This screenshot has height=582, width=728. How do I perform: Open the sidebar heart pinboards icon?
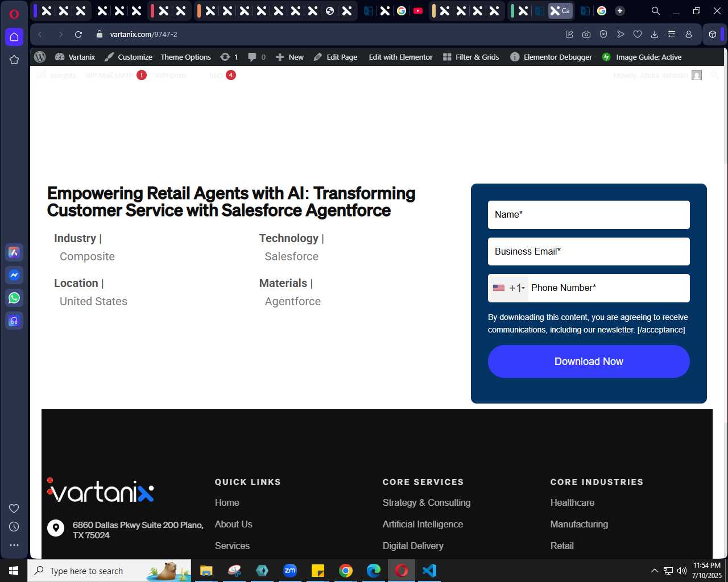point(14,508)
